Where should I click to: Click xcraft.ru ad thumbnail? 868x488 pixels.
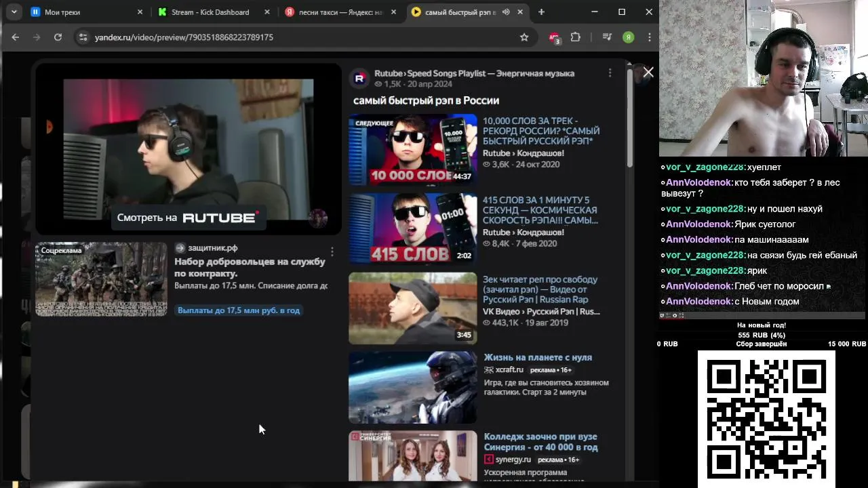coord(412,387)
